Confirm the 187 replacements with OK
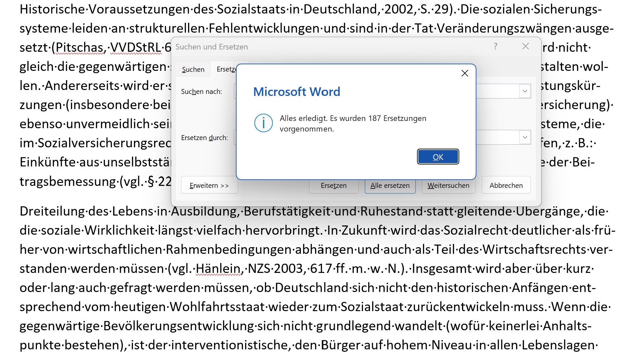Image resolution: width=644 pixels, height=352 pixels. click(438, 157)
